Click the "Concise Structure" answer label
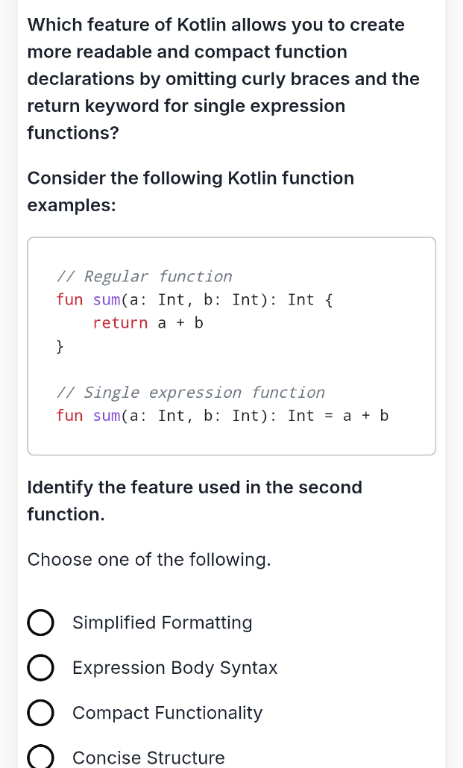 point(148,758)
